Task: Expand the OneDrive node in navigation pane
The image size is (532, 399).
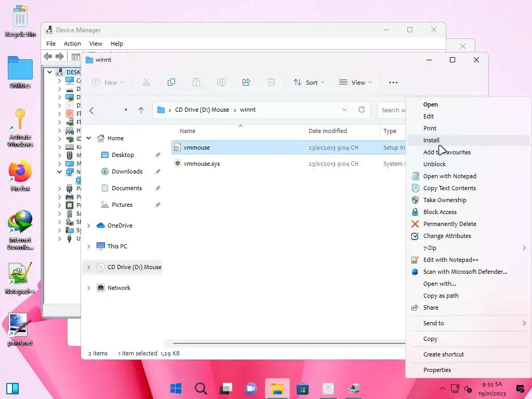Action: tap(89, 225)
